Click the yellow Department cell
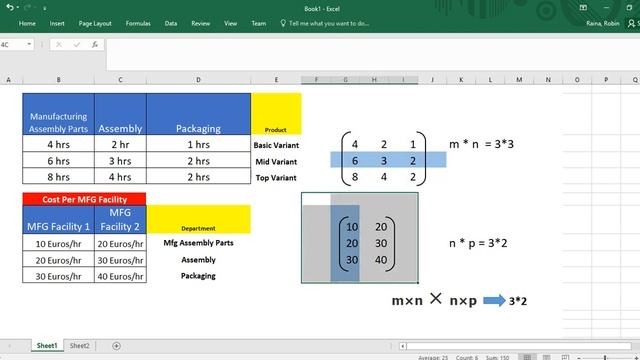 tap(198, 220)
